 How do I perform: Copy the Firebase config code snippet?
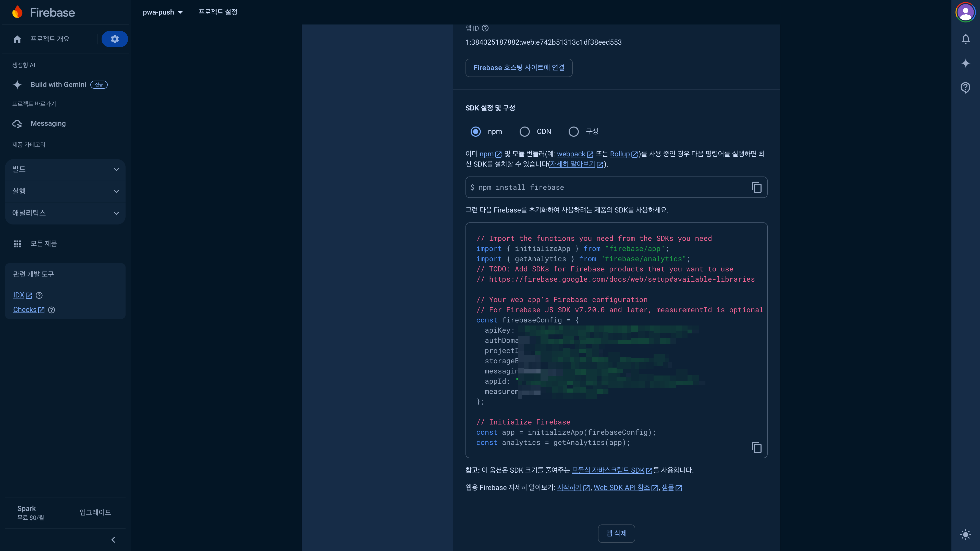756,447
